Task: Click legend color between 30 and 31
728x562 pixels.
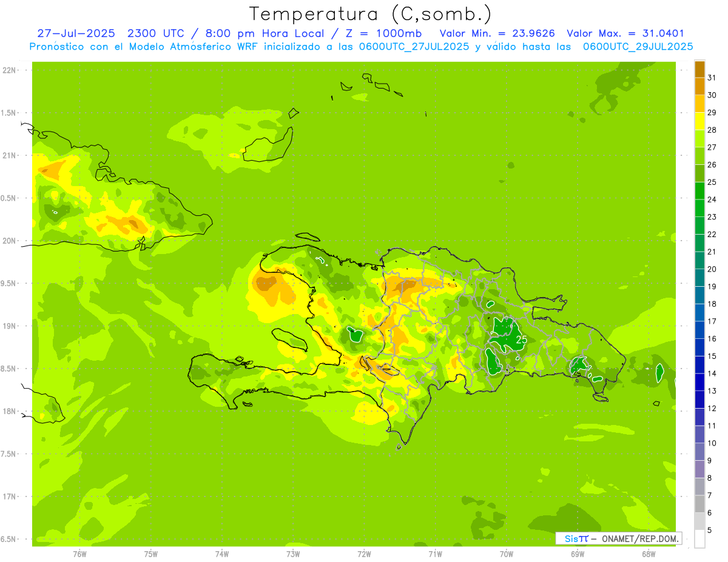Action: [699, 86]
